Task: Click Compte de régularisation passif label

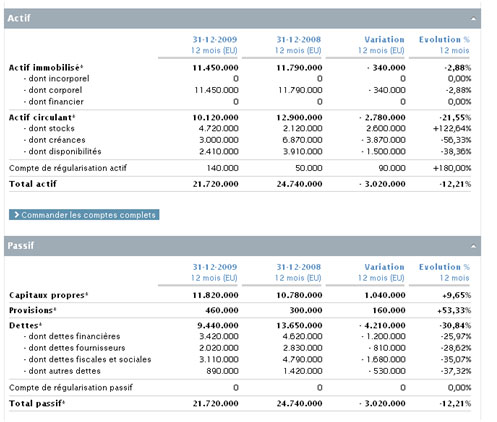Action: click(x=71, y=388)
